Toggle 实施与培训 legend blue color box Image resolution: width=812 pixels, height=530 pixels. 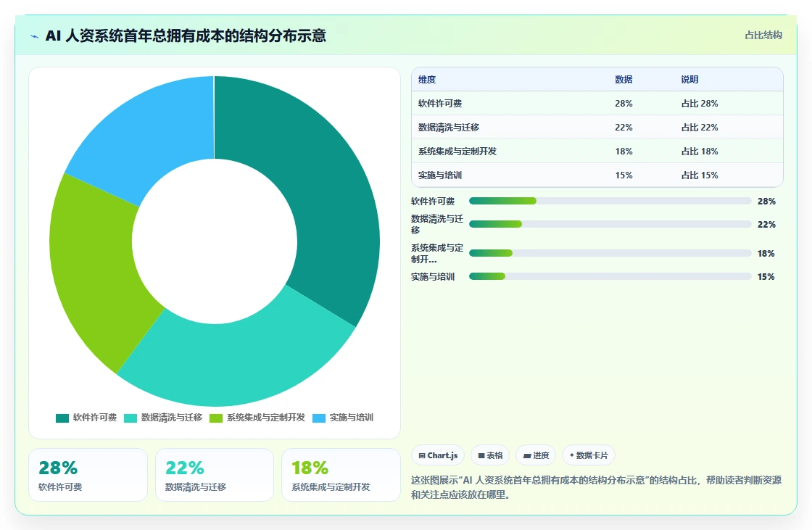click(x=319, y=418)
